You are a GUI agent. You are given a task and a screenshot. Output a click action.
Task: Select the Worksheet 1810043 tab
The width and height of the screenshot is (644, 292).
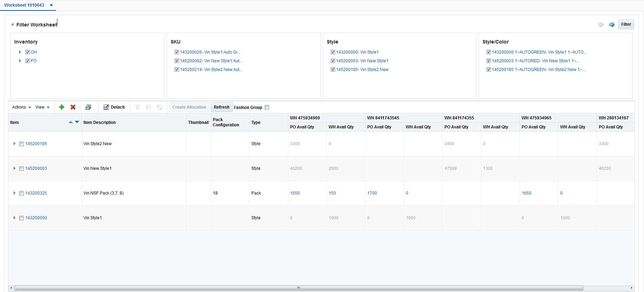point(24,5)
